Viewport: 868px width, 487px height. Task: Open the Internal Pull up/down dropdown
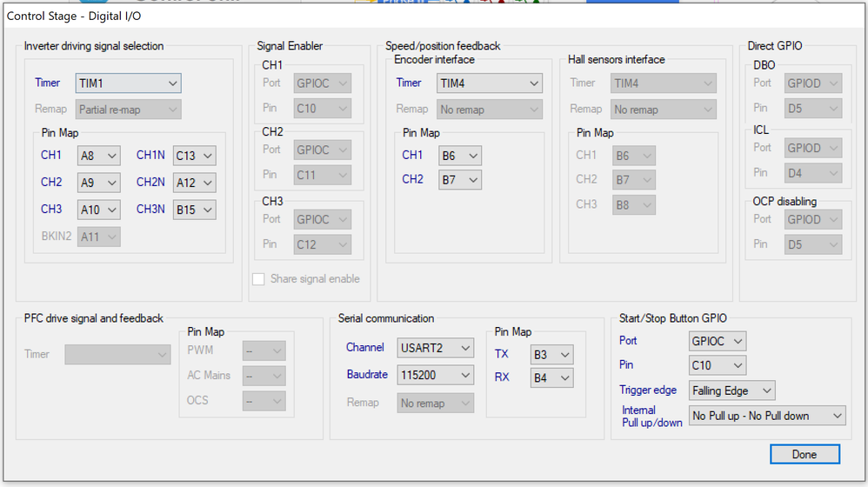pos(767,416)
